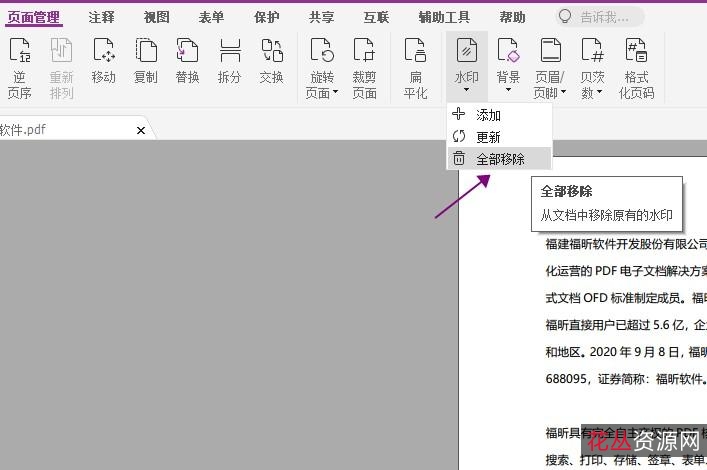Choose 添加 from the watermark menu
The width and height of the screenshot is (707, 470).
pyautogui.click(x=499, y=115)
